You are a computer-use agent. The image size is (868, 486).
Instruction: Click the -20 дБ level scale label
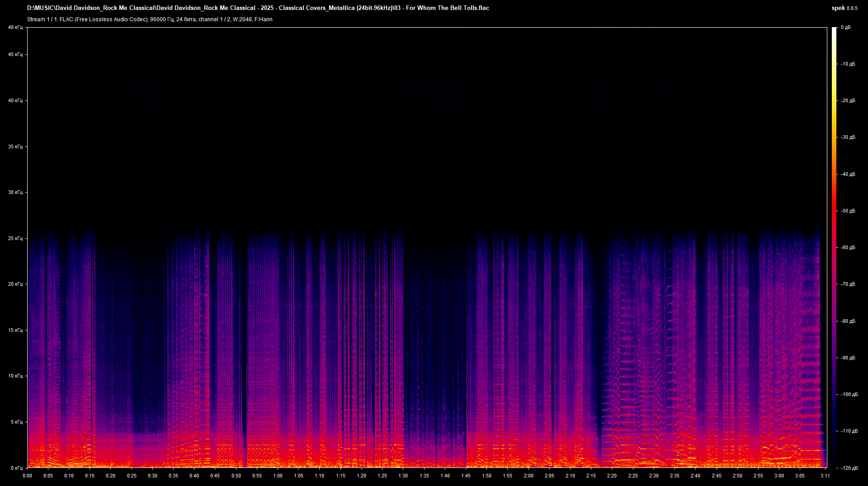click(848, 101)
